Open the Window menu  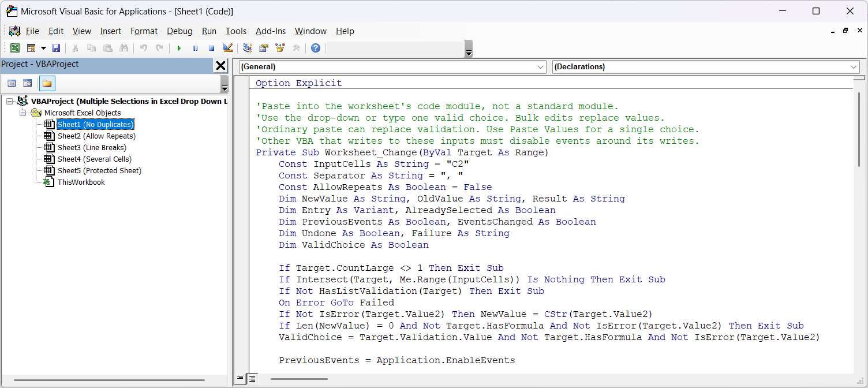(x=310, y=31)
